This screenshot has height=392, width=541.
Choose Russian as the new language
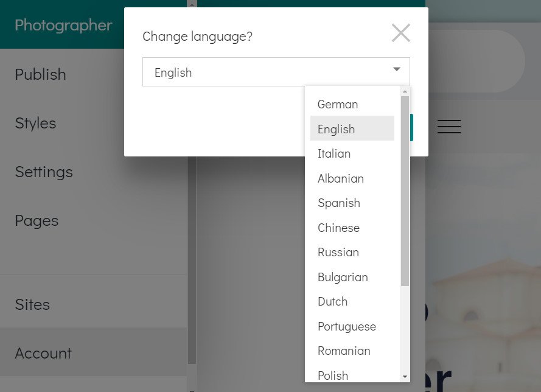click(338, 252)
